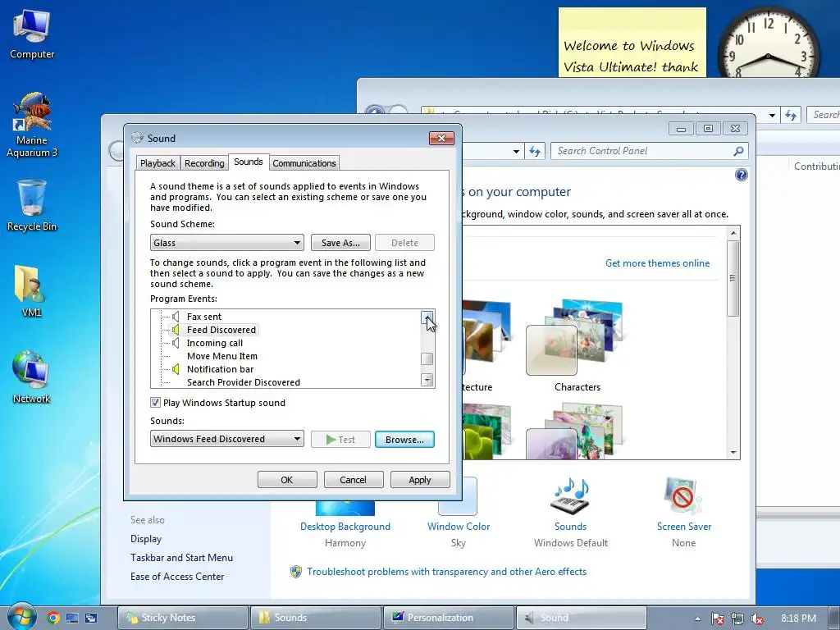
Task: Open Troubleshoot problems with transparency link
Action: 446,572
